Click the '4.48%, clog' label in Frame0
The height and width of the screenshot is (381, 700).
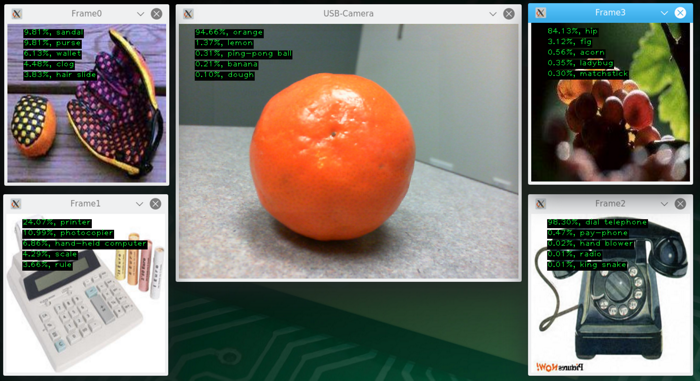click(x=49, y=64)
